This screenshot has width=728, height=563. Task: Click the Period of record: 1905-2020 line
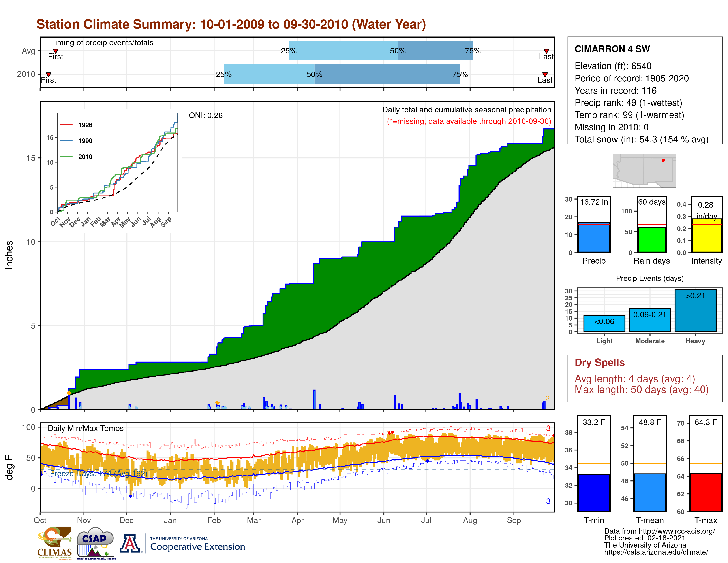coord(632,78)
